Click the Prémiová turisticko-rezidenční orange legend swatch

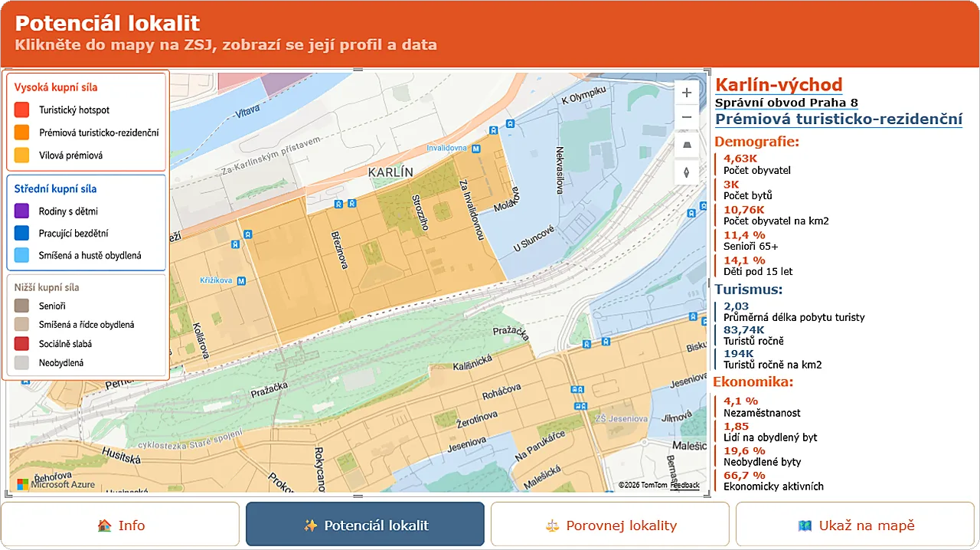(x=21, y=133)
